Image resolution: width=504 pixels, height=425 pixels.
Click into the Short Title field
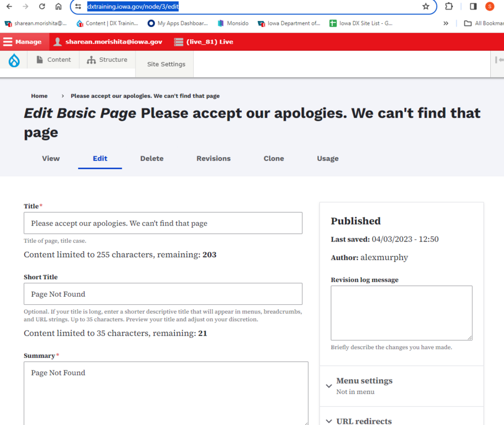163,294
